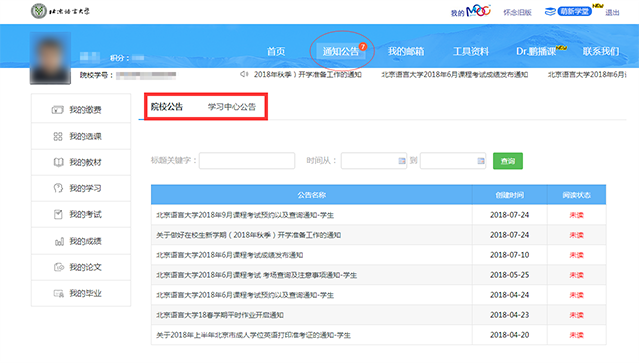Click the 标题关键字 input field
Viewport: 639px width, 363px height.
[247, 161]
